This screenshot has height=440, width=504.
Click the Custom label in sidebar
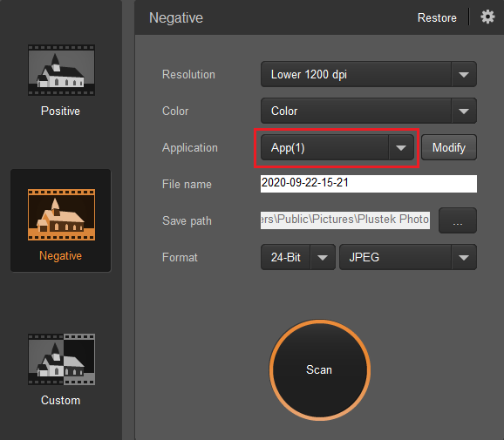point(60,400)
